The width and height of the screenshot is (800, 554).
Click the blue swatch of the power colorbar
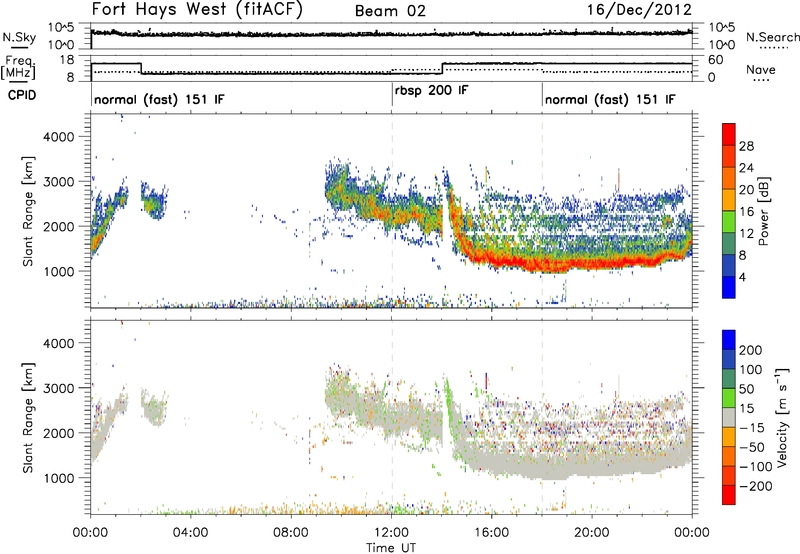[729, 287]
